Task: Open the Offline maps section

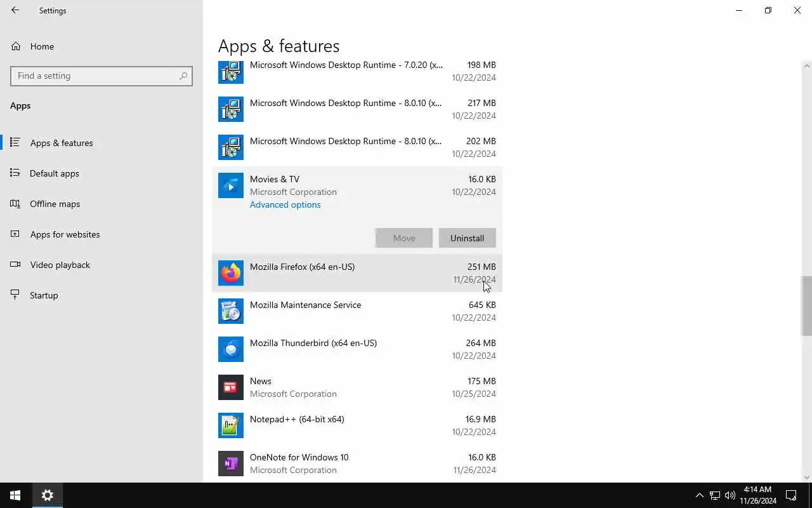Action: tap(101, 204)
